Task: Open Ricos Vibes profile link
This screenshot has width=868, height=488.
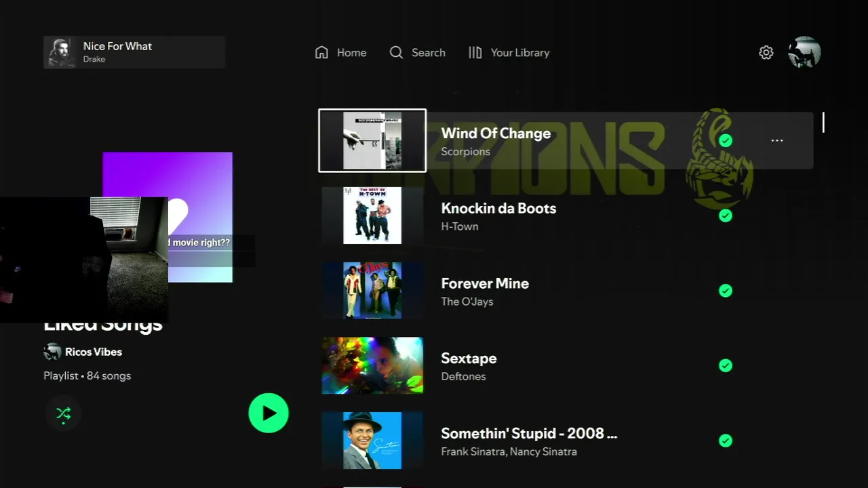Action: tap(94, 352)
